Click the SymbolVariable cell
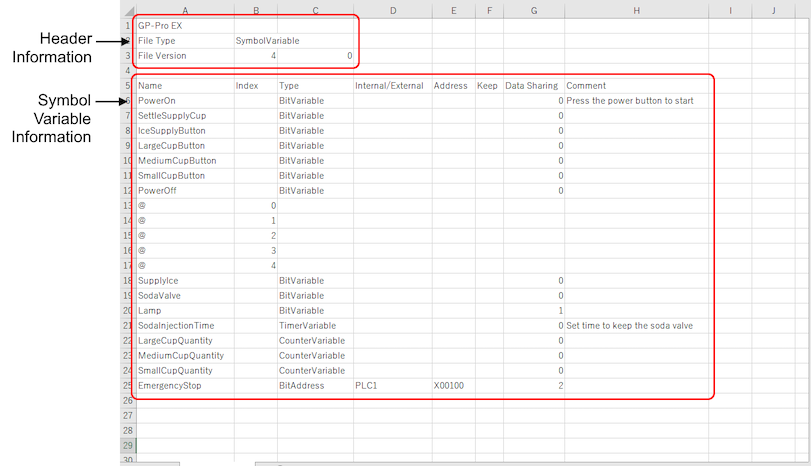The image size is (811, 466). pyautogui.click(x=267, y=41)
